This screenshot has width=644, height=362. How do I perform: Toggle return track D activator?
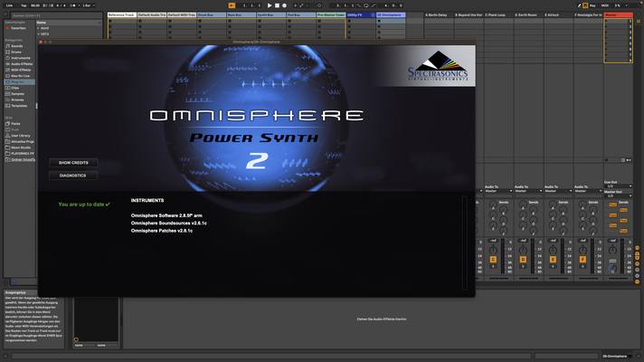pyautogui.click(x=523, y=259)
